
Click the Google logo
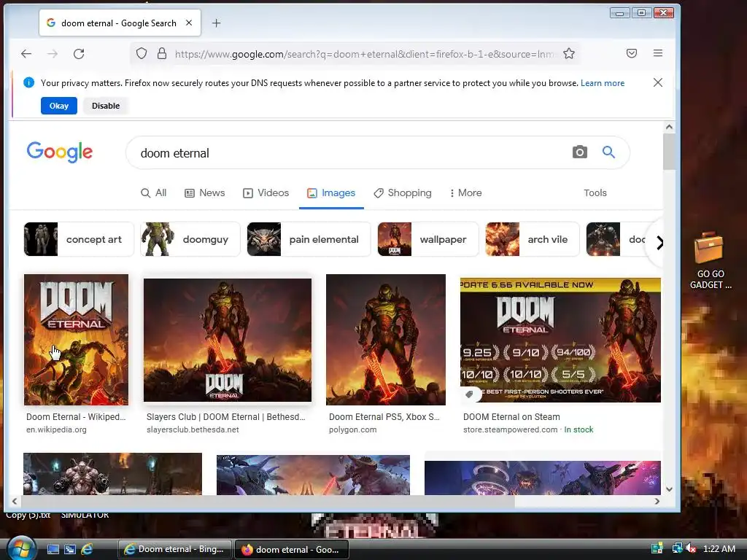pos(60,152)
